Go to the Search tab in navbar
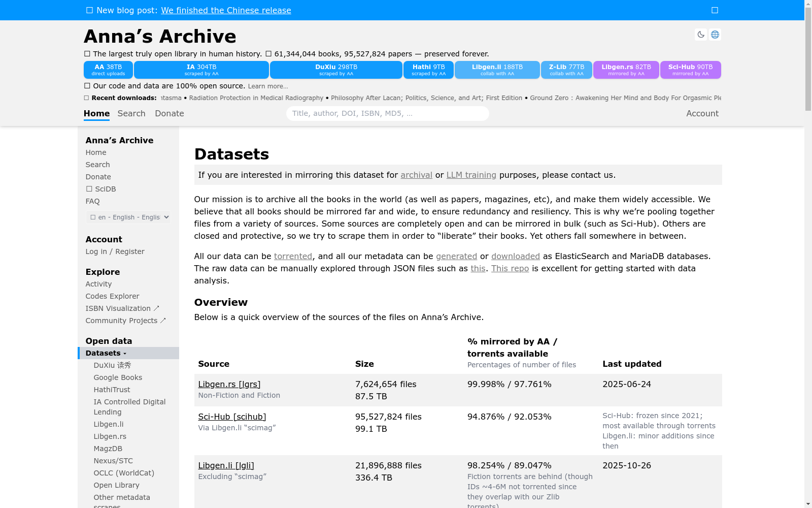 pos(131,113)
